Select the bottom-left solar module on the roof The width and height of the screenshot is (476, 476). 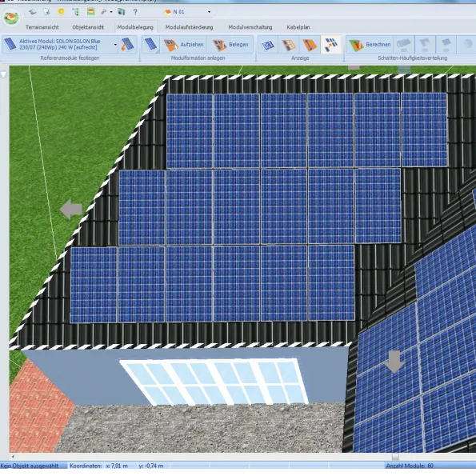[x=94, y=285]
